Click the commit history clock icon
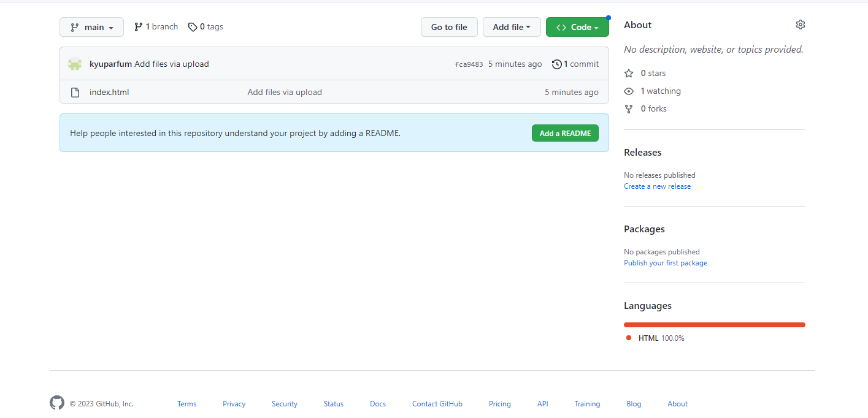Image resolution: width=868 pixels, height=418 pixels. coord(556,64)
